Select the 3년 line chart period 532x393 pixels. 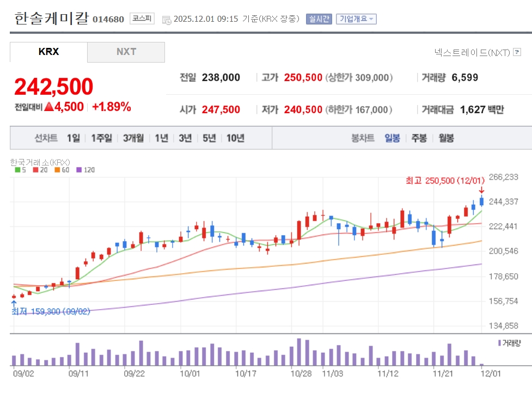click(x=185, y=138)
